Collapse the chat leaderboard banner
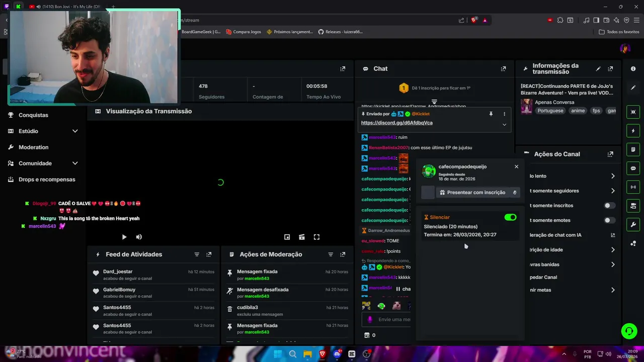This screenshot has height=362, width=644. (x=434, y=102)
